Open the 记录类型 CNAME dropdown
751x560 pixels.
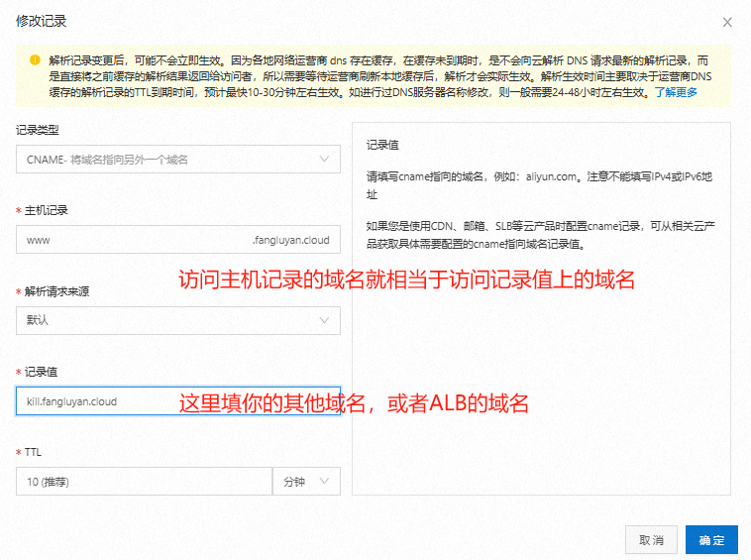pos(178,159)
